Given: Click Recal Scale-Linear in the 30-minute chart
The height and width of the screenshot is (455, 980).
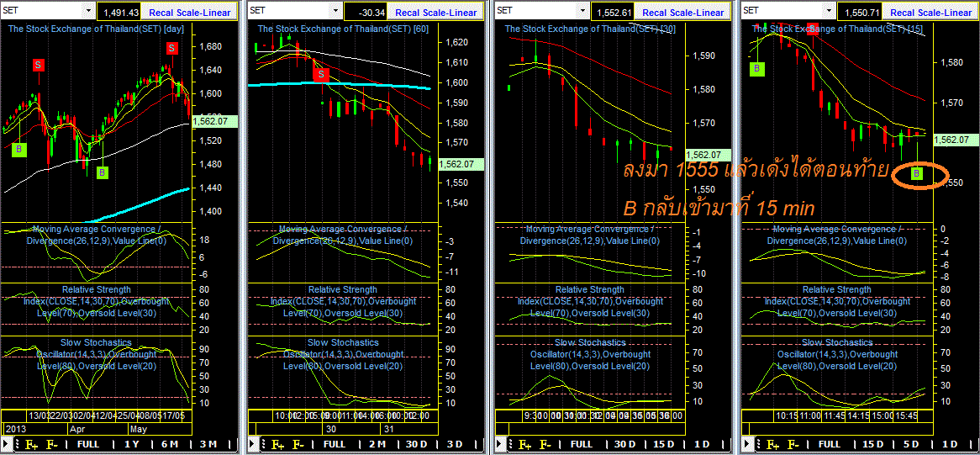Looking at the screenshot, I should coord(682,12).
